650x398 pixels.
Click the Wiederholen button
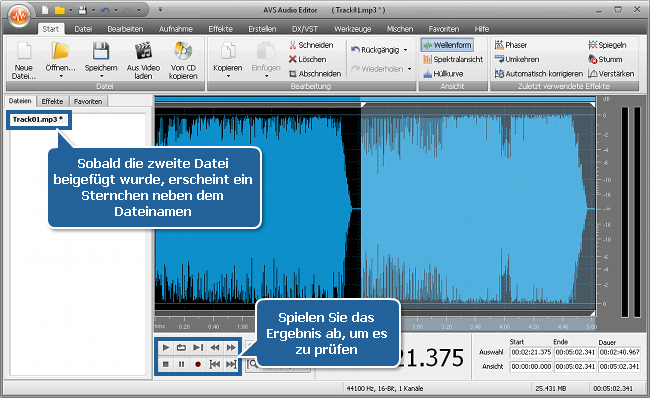point(377,69)
